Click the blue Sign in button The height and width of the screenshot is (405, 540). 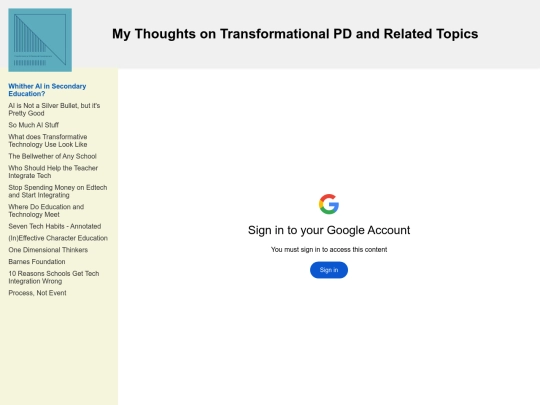(329, 270)
